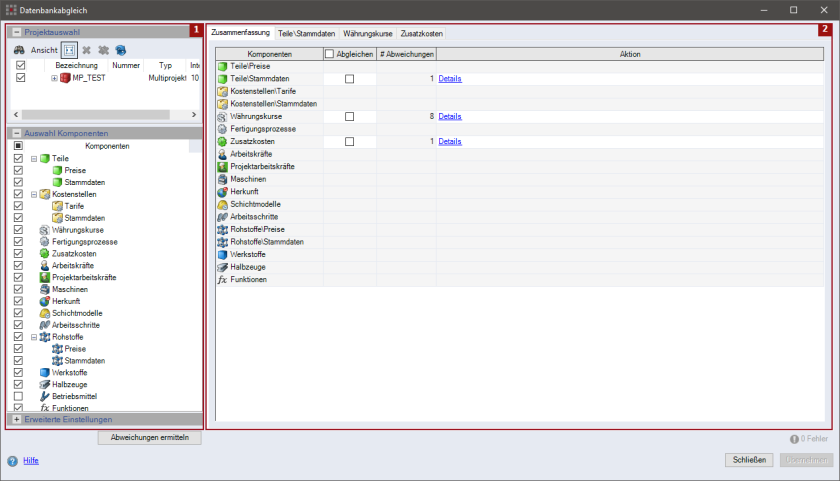Click the Schichtmodelle icon in tree

[x=44, y=313]
